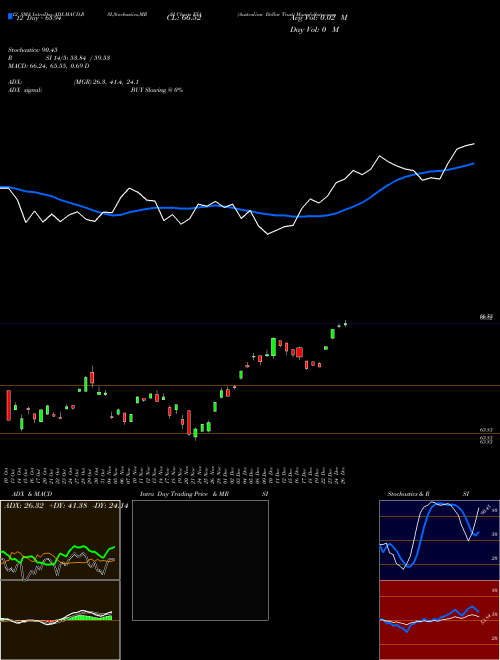Screen dimensions: 500x660
Task: Click the 'CL: 66.52' closing price text
Action: pyautogui.click(x=184, y=18)
